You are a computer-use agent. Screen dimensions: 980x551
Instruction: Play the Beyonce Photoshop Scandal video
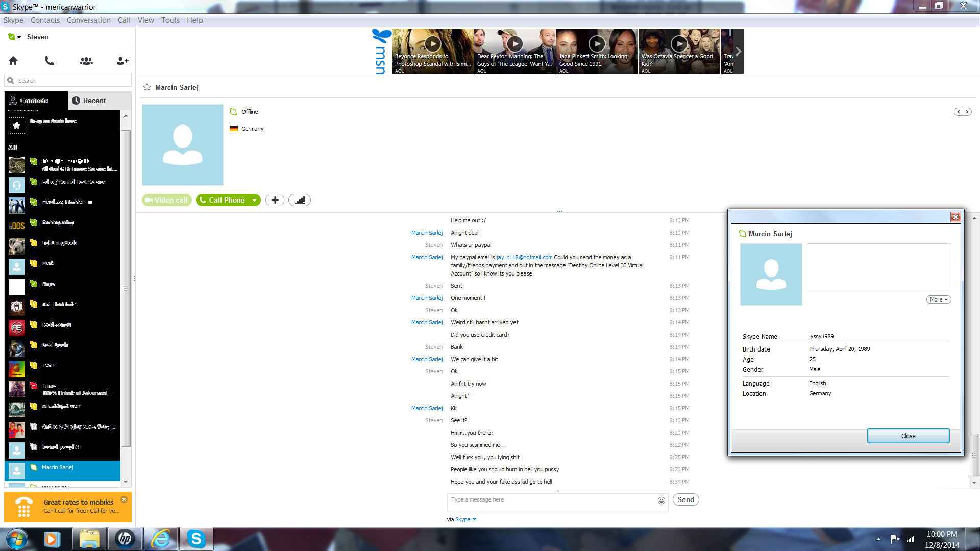pos(433,44)
